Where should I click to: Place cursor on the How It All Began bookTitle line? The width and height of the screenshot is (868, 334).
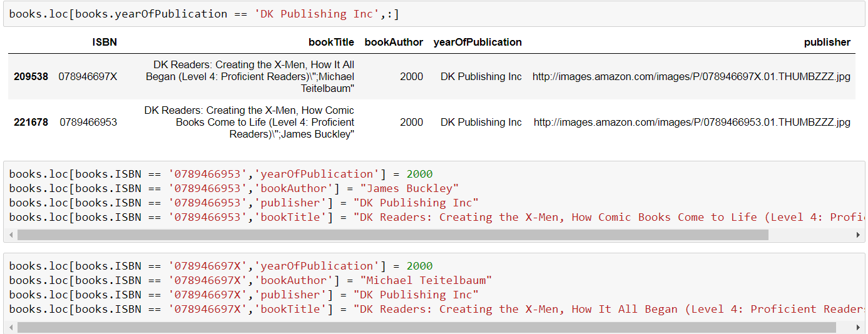437,309
